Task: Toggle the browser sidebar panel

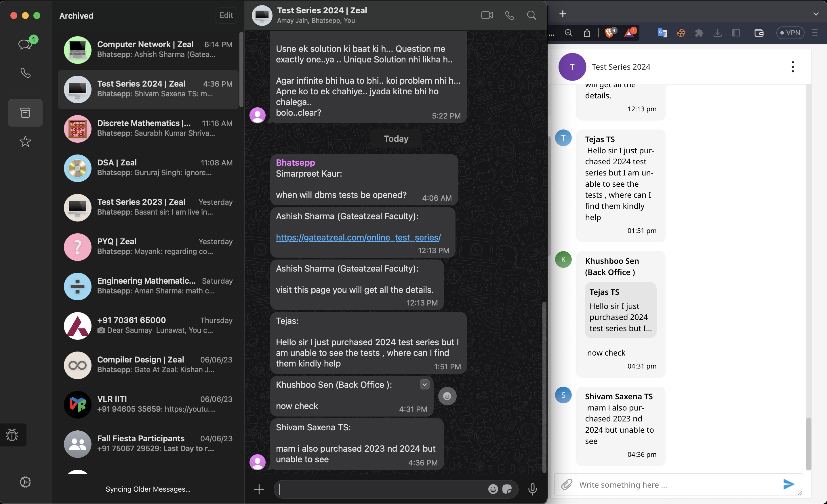Action: coord(736,33)
